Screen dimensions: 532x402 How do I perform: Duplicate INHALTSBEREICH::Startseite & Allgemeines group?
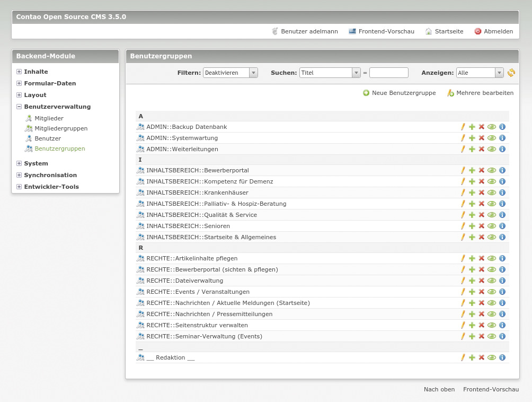point(472,237)
